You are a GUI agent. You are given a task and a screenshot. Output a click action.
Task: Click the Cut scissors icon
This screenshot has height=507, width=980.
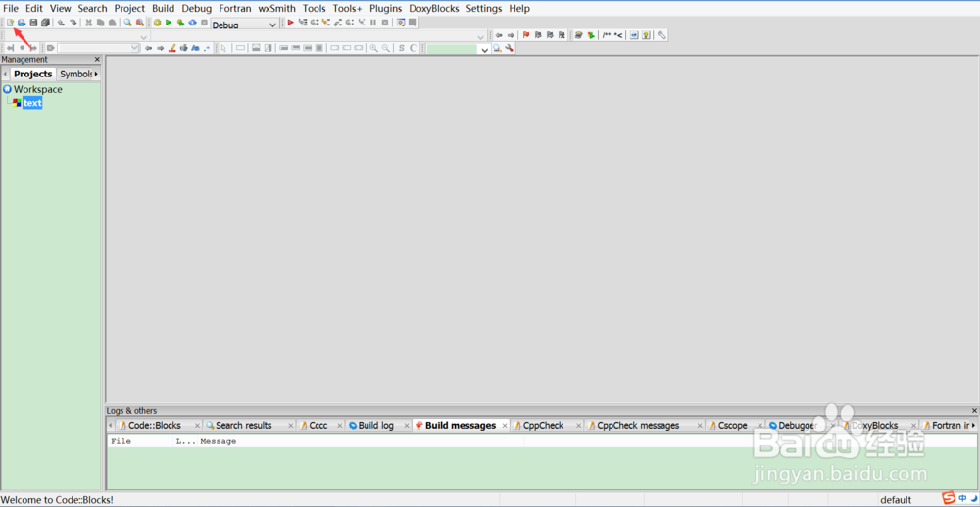pyautogui.click(x=89, y=23)
